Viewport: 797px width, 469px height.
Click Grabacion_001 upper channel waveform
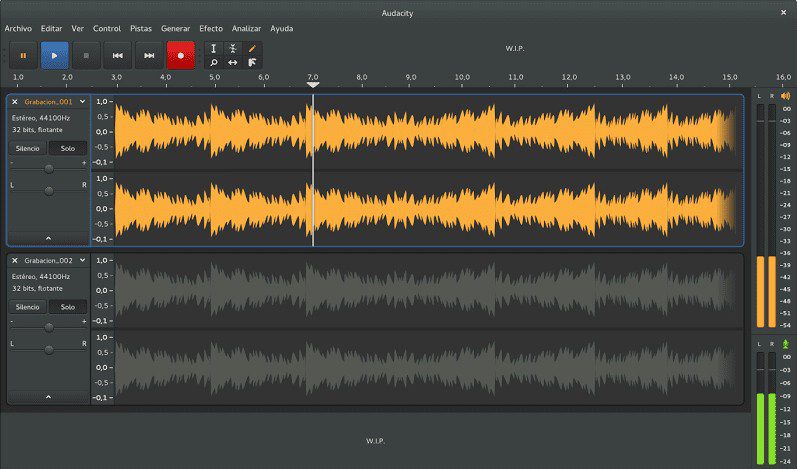424,132
